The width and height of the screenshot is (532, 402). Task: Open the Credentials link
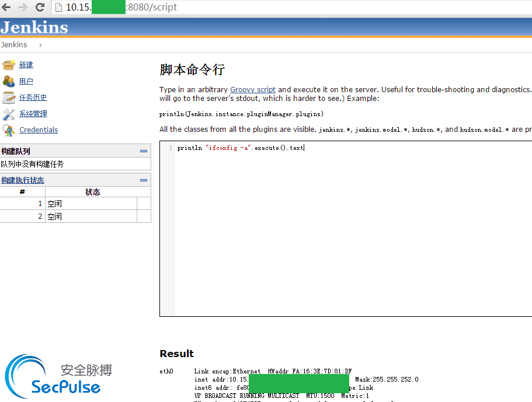point(39,130)
